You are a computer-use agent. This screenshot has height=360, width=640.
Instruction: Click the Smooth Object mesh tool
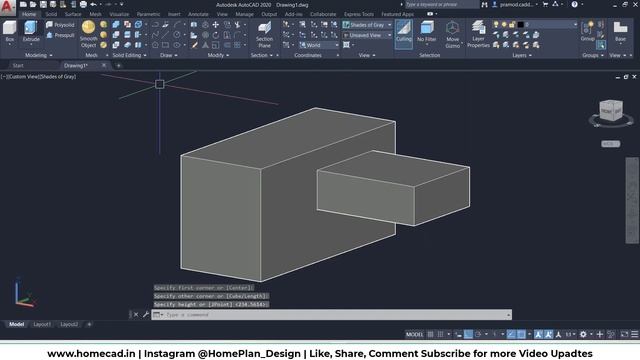pos(89,34)
